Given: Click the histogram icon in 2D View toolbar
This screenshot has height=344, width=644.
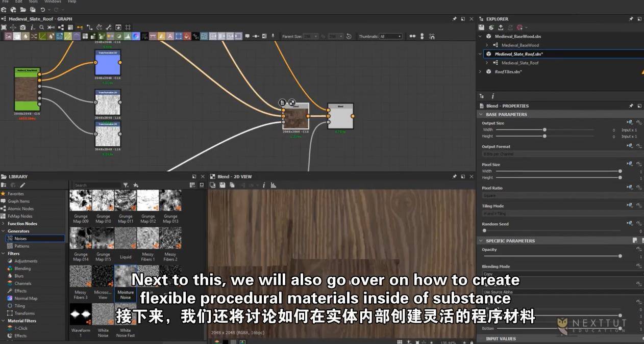Looking at the screenshot, I should (273, 185).
